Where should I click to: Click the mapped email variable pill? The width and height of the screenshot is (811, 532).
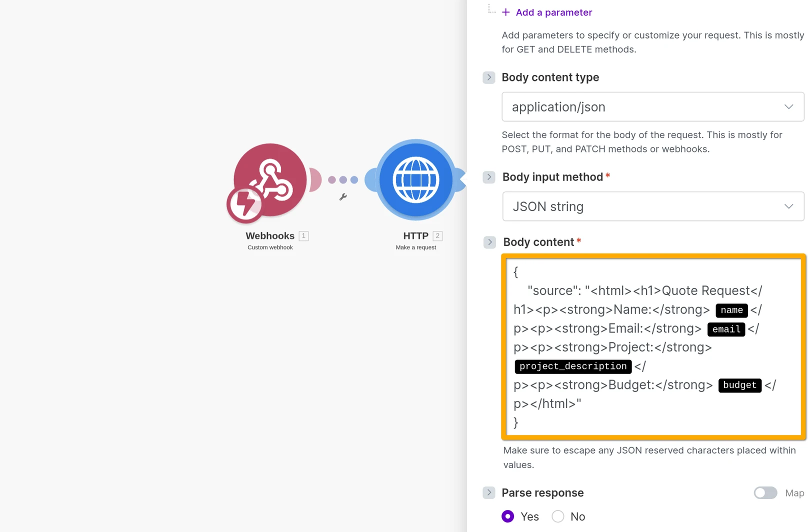(x=726, y=329)
